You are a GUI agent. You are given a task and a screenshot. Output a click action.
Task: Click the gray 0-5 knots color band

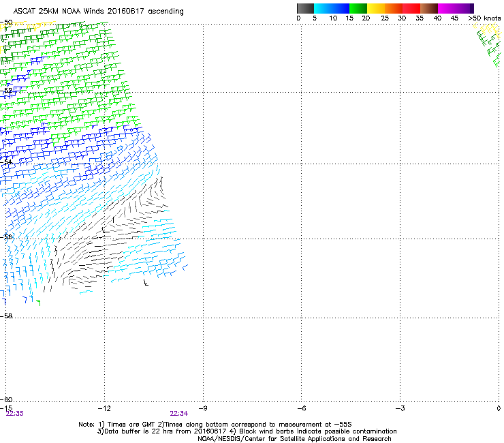pos(305,8)
